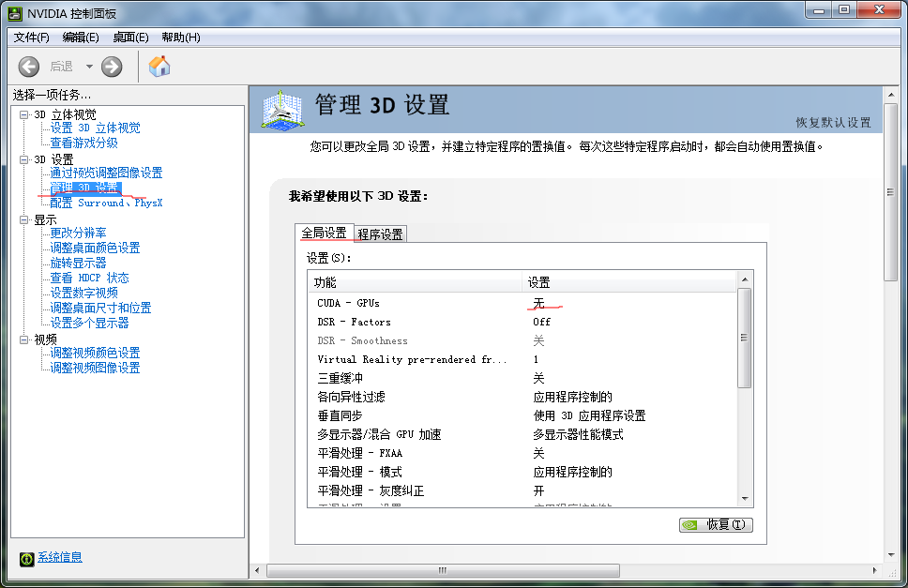
Task: Click the settings list scroll up arrow
Action: coord(746,279)
